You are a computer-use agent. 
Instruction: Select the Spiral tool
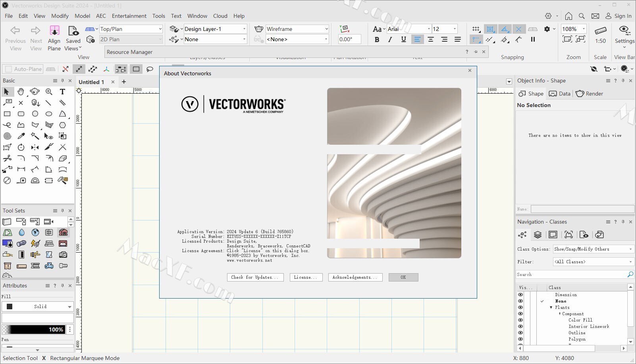tap(7, 136)
